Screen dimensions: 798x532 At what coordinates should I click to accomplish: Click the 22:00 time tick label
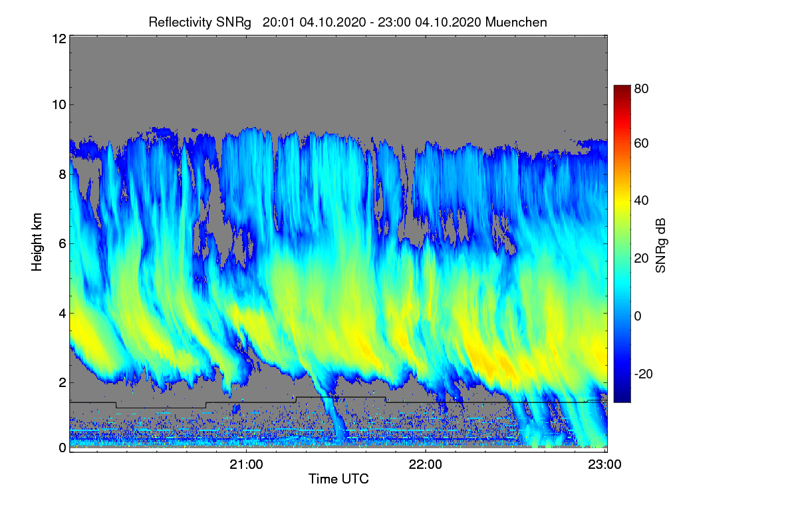[x=426, y=464]
